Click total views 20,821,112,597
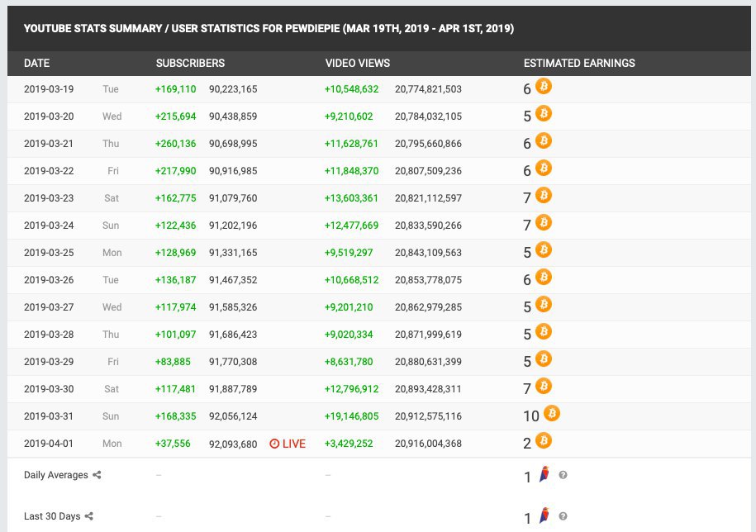Image resolution: width=756 pixels, height=532 pixels. click(x=428, y=198)
